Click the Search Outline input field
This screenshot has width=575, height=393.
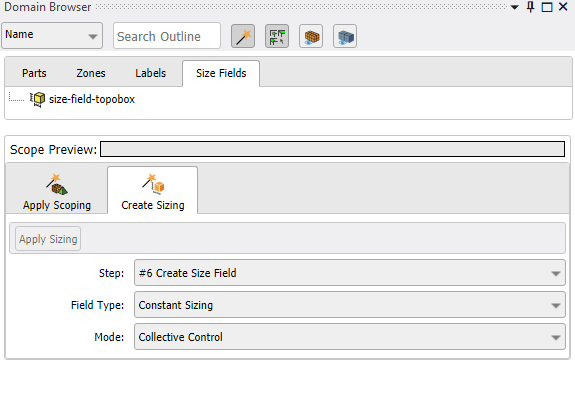click(167, 36)
